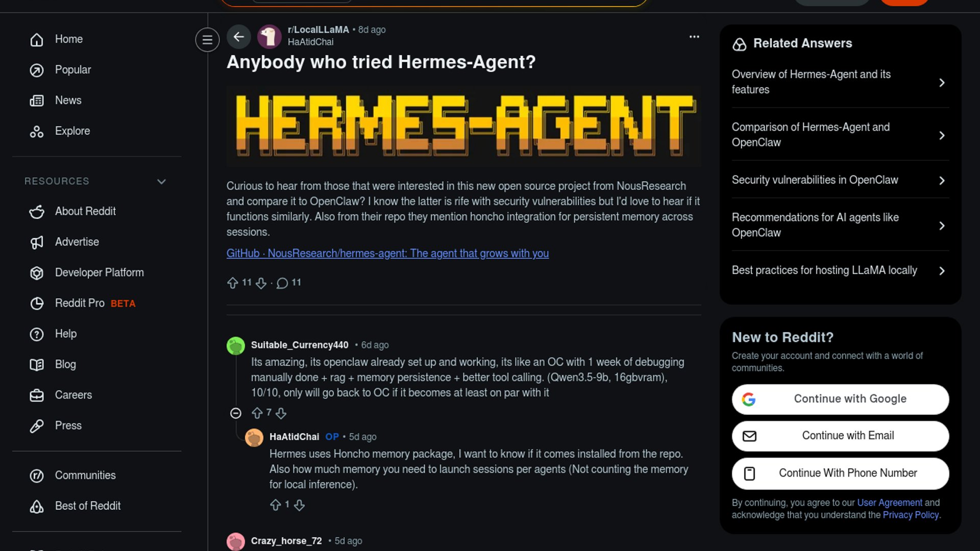Open the r/LocalLLaMA community avatar
The width and height of the screenshot is (980, 551).
(x=269, y=37)
